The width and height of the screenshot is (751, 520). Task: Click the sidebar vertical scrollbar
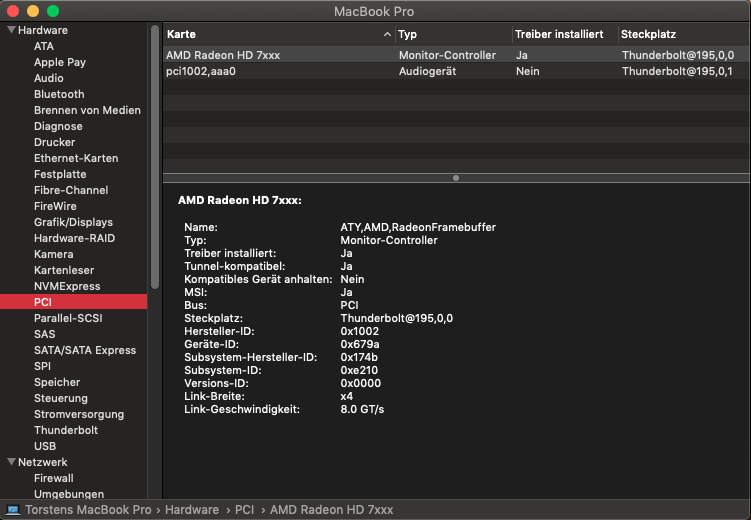pos(155,157)
